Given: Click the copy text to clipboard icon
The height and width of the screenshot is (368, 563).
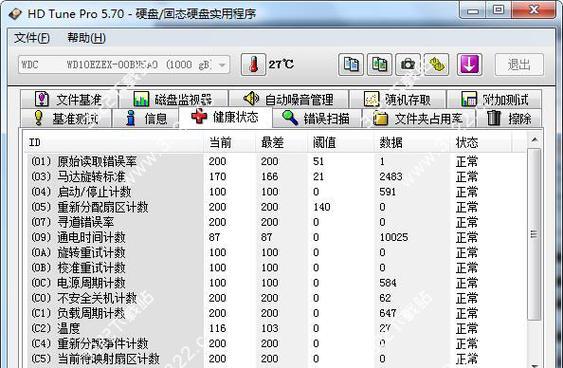Looking at the screenshot, I should pyautogui.click(x=351, y=65).
